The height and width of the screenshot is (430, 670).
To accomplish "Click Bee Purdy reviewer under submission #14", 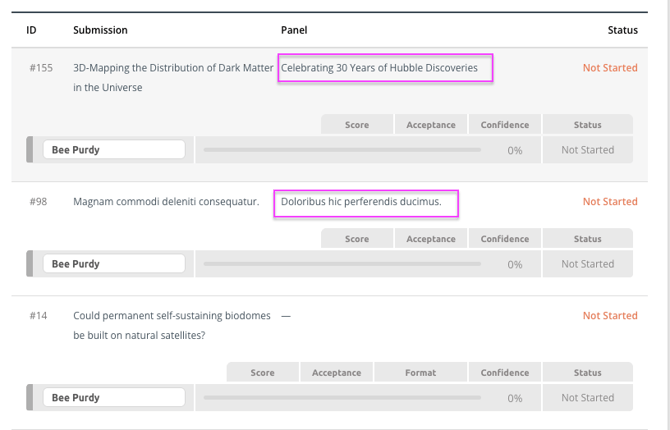I will [112, 398].
